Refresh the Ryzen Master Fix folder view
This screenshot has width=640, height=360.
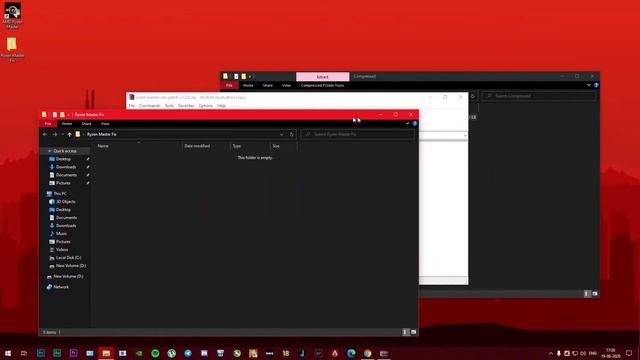point(291,134)
